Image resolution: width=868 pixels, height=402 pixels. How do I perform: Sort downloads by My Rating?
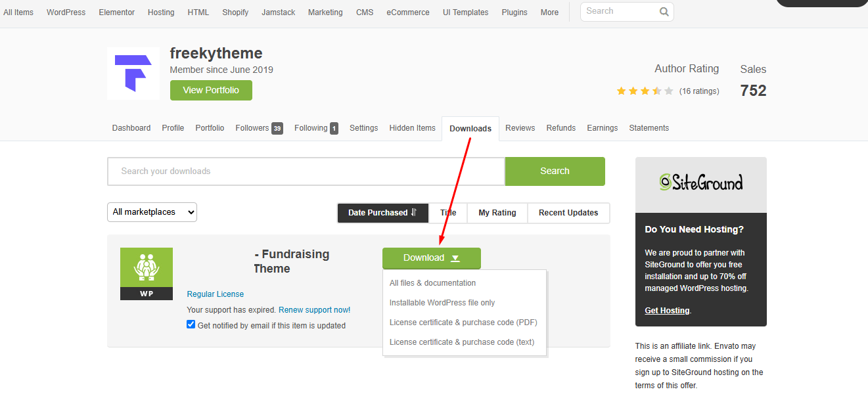click(x=497, y=213)
